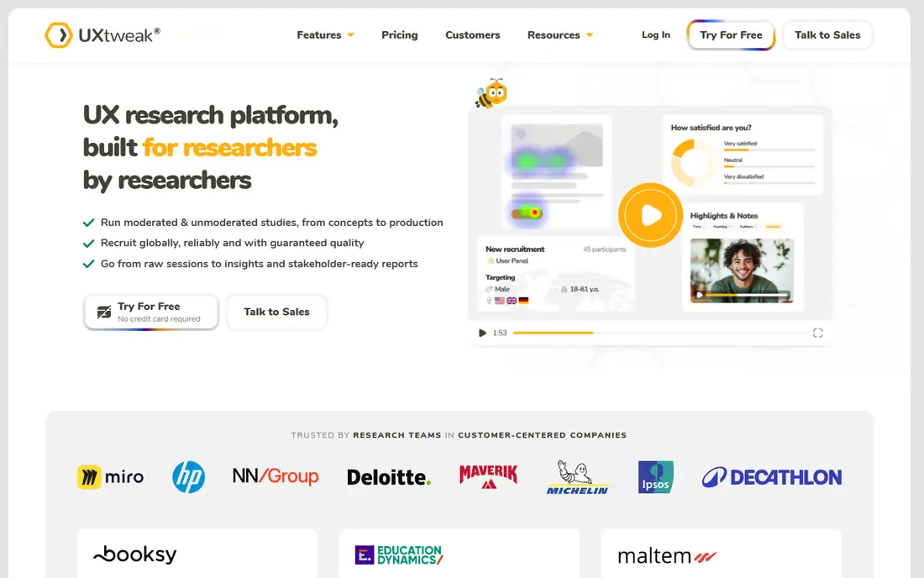Viewport: 924px width, 578px height.
Task: Click the UK flag in Targeting
Action: pyautogui.click(x=512, y=301)
